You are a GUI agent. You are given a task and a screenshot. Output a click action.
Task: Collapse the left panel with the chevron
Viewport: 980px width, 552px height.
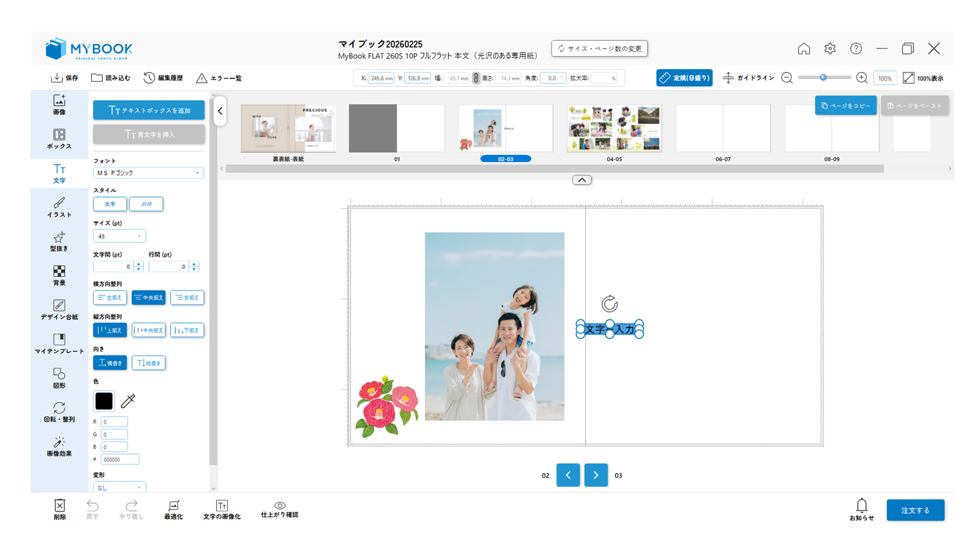(220, 111)
